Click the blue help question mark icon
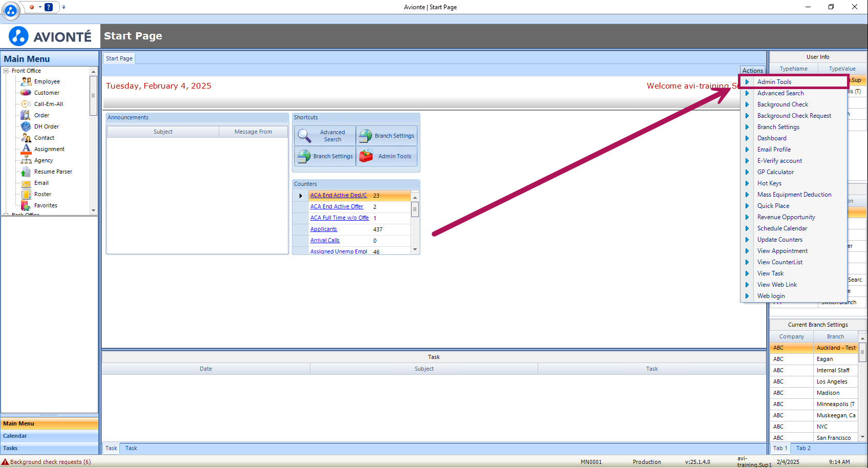The width and height of the screenshot is (868, 468). [49, 7]
